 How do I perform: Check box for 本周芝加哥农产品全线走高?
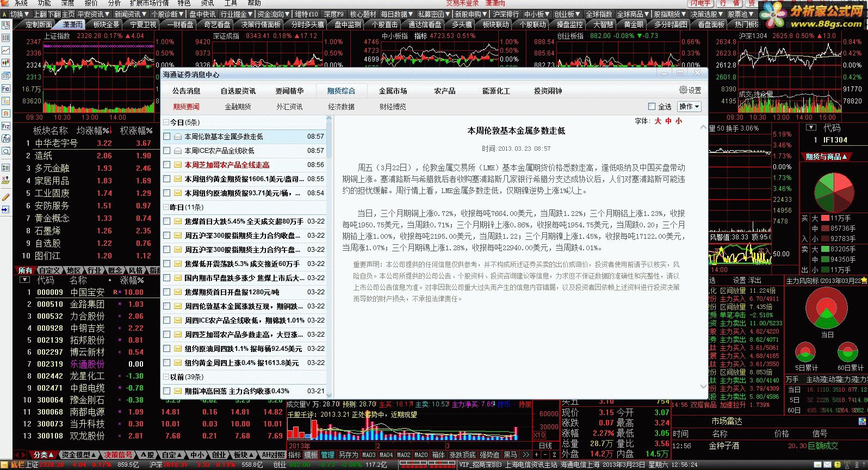[167, 165]
